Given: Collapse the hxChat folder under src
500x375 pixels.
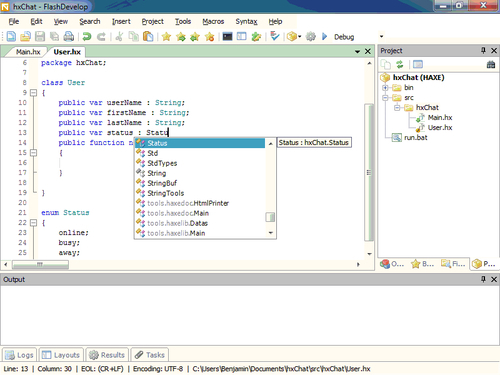Looking at the screenshot, I should pos(397,108).
